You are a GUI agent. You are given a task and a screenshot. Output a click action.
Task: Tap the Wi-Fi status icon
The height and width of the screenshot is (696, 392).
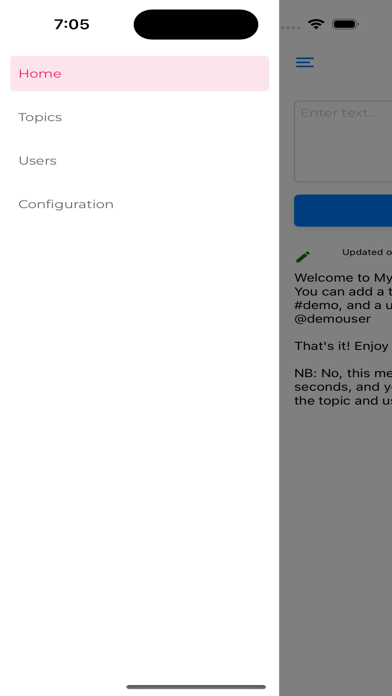coord(316,24)
